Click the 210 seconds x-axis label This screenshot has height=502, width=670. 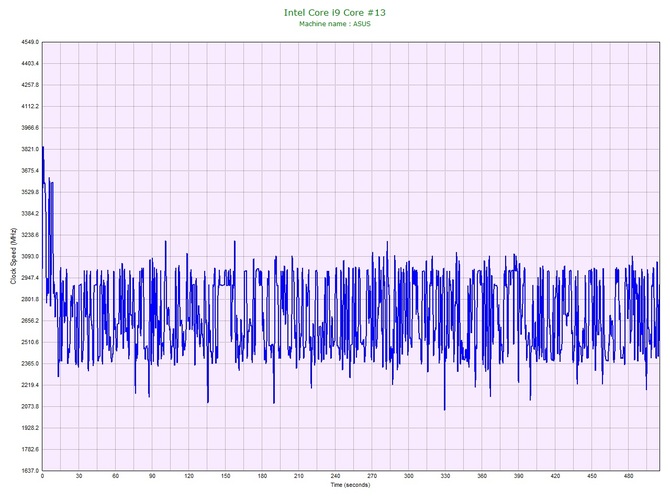[299, 476]
